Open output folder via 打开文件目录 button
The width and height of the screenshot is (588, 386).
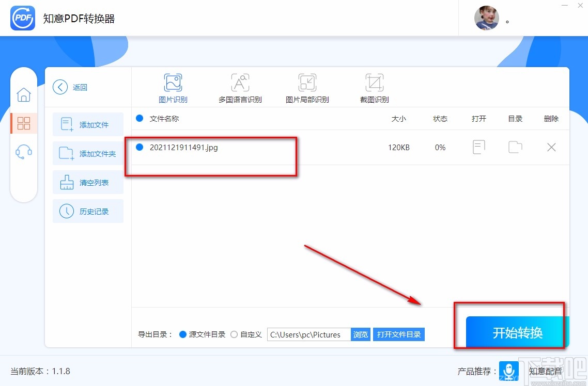[398, 334]
